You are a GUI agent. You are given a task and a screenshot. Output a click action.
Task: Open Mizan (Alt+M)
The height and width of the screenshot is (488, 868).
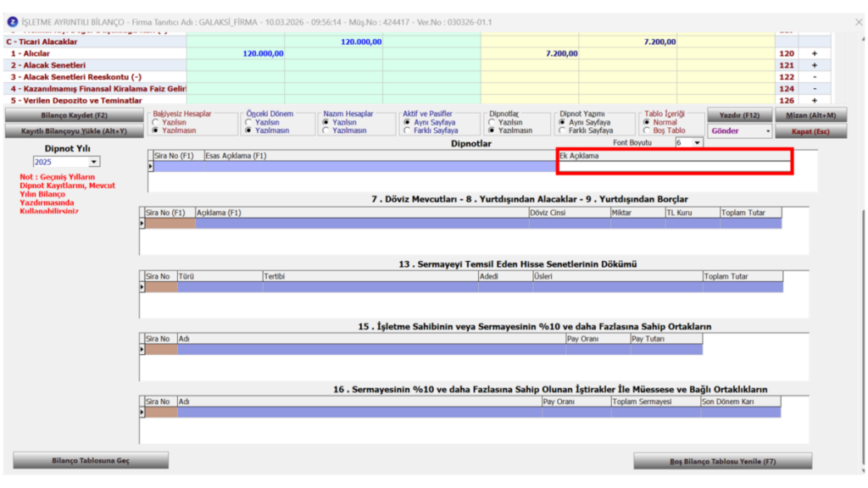click(x=811, y=115)
